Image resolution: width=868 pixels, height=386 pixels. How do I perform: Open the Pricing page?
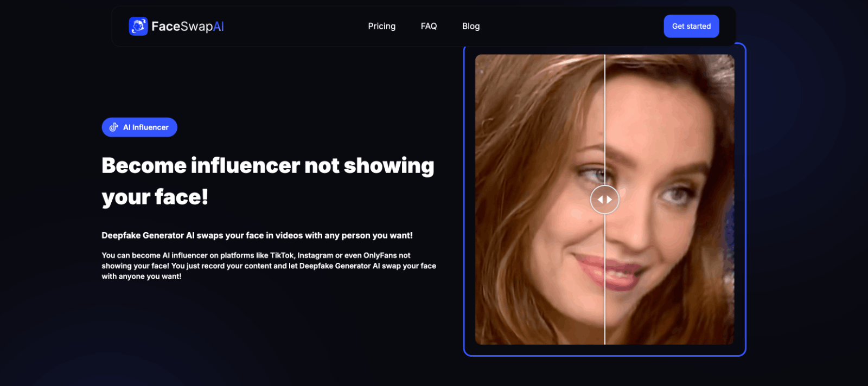pyautogui.click(x=382, y=26)
